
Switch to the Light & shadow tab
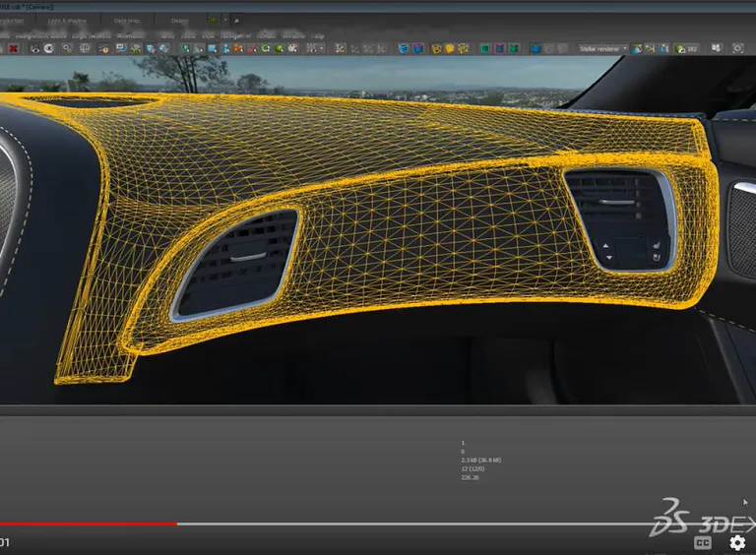67,21
